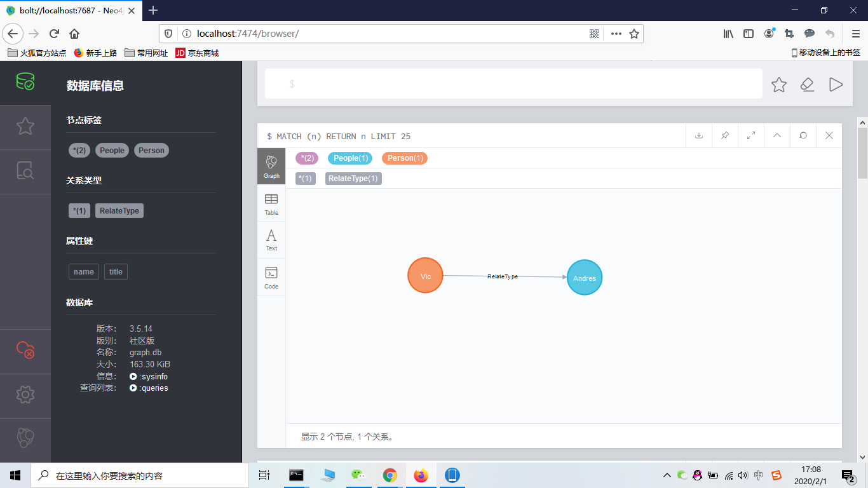
Task: Open the About Neo4j sidebar icon
Action: (25, 438)
